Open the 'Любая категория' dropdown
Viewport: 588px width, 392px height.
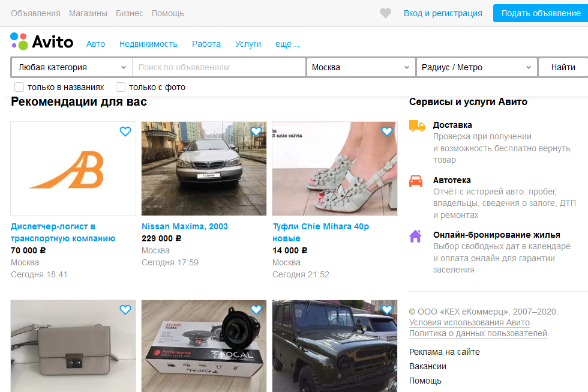coord(71,67)
